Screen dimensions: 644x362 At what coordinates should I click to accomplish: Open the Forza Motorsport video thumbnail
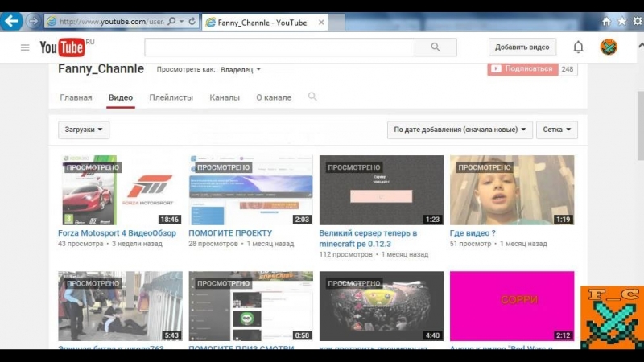tap(120, 190)
